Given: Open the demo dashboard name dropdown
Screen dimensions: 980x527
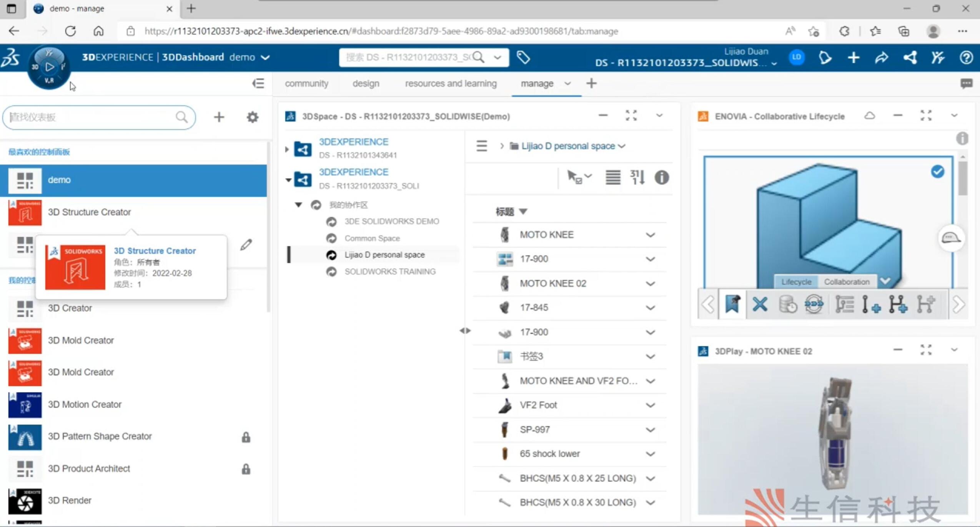Looking at the screenshot, I should pyautogui.click(x=265, y=58).
